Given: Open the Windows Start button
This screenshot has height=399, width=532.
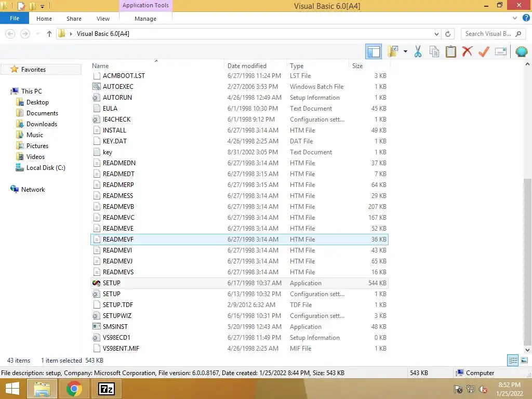Looking at the screenshot, I should (12, 389).
